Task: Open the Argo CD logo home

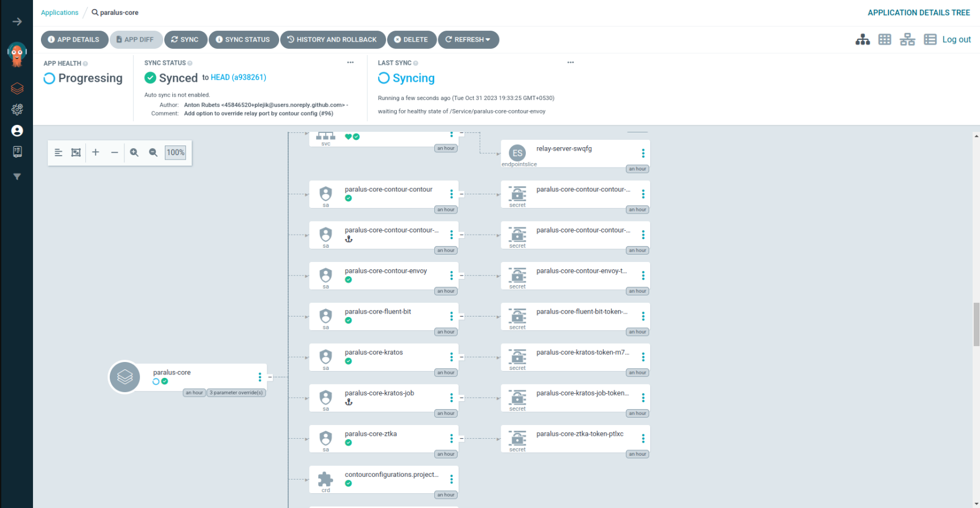Action: click(x=17, y=55)
